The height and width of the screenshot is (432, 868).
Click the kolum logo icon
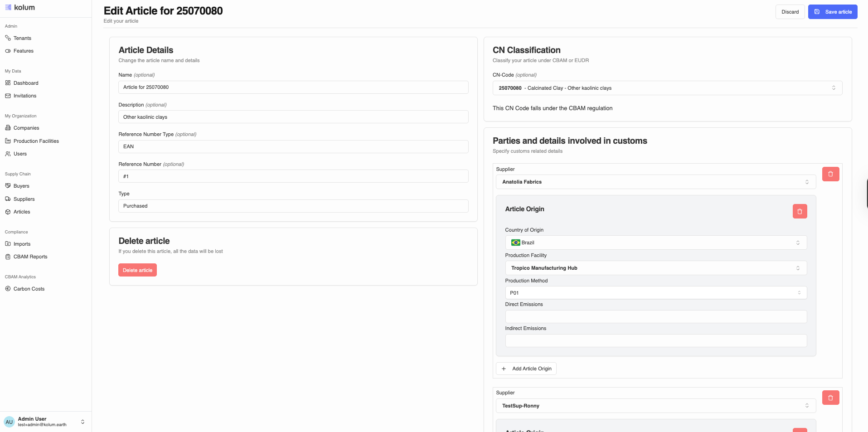(x=8, y=7)
